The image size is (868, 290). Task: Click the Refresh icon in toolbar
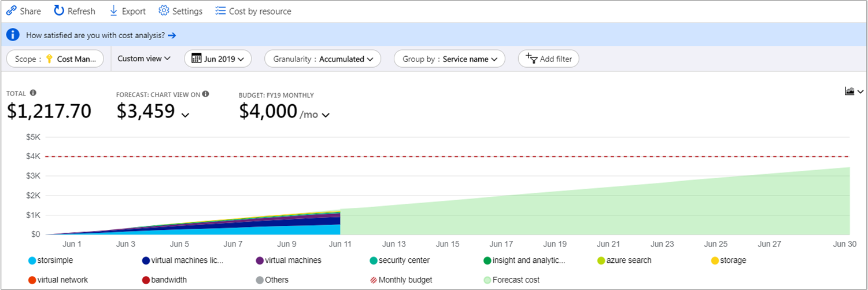[59, 11]
